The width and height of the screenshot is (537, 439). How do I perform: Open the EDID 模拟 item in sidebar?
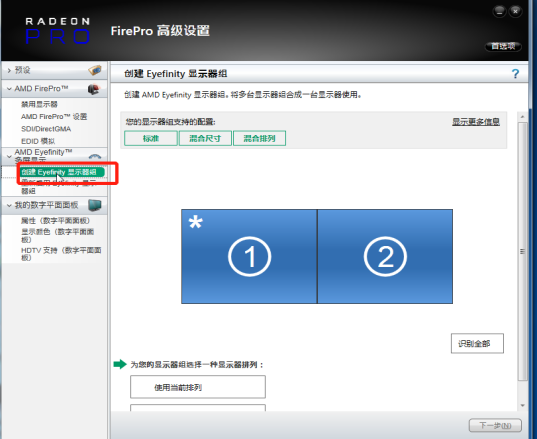click(38, 141)
